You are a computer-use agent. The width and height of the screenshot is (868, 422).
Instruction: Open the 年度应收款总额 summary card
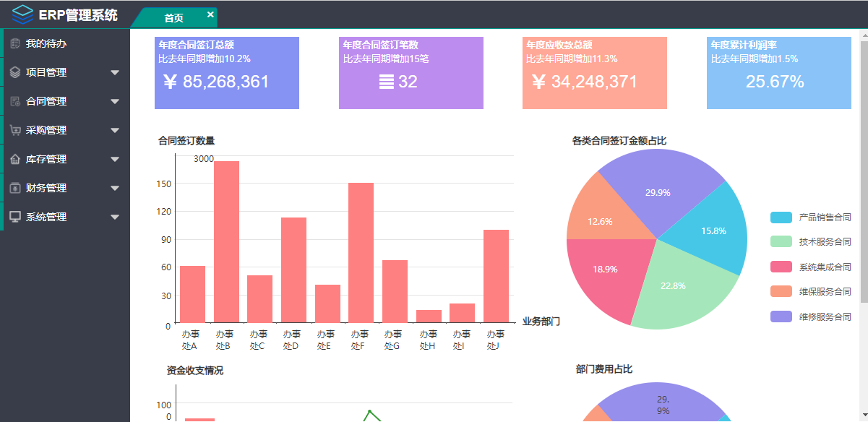point(595,73)
